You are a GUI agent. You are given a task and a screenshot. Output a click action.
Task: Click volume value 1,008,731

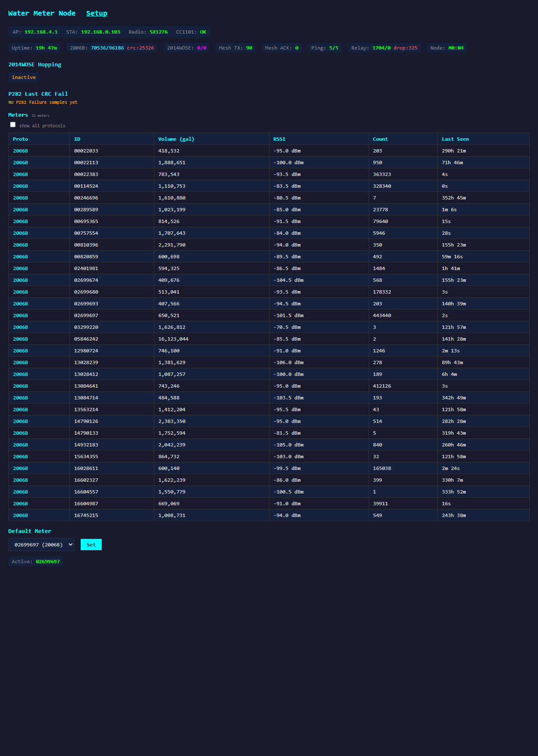(x=172, y=515)
